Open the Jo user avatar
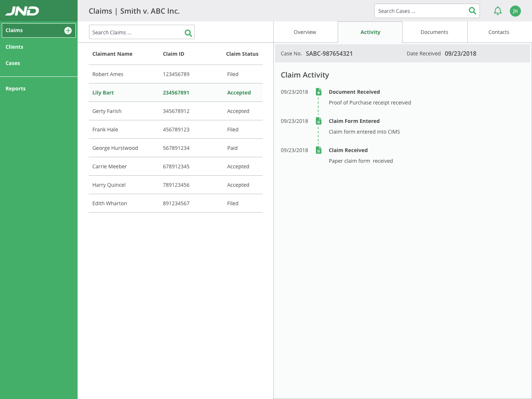The image size is (532, 399). point(515,11)
